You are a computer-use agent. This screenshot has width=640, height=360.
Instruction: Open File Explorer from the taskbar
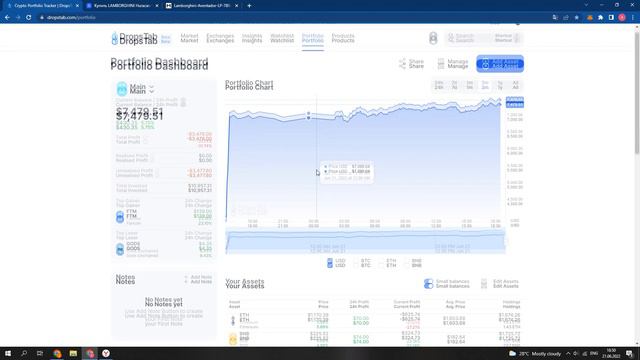[x=73, y=353]
